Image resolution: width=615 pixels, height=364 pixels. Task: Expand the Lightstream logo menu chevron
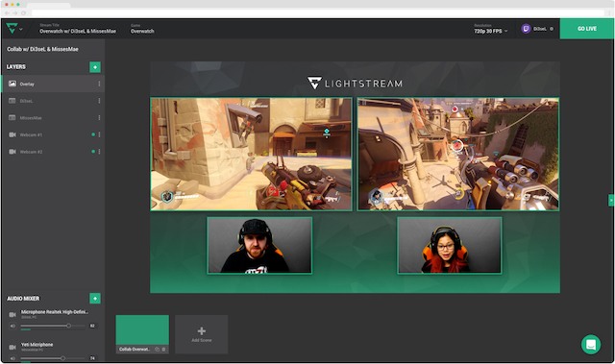coord(21,29)
